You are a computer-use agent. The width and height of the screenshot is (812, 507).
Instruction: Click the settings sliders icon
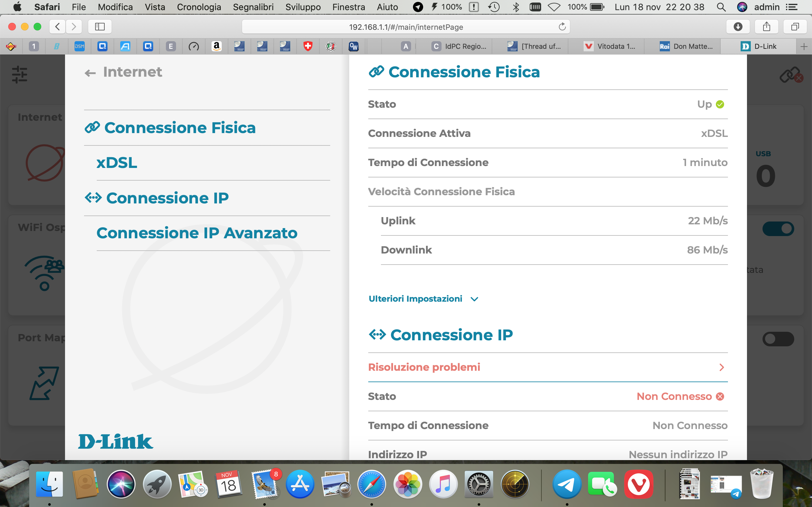[x=19, y=74]
